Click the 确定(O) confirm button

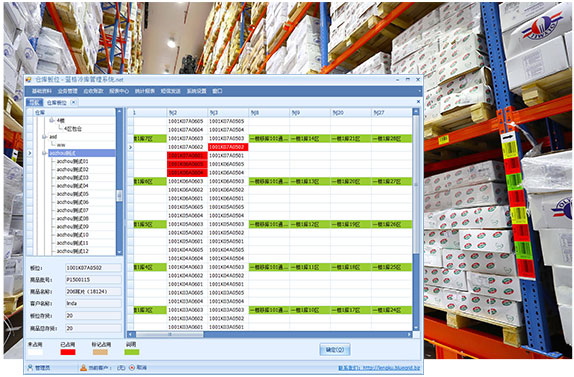335,350
